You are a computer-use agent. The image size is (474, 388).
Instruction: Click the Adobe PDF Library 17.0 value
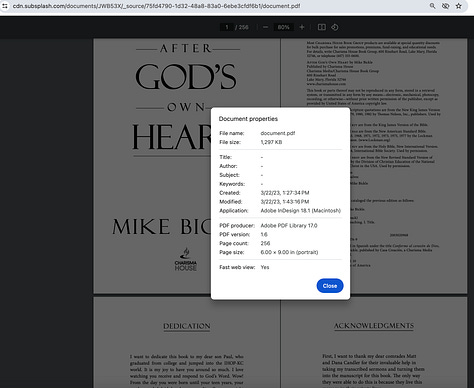click(x=289, y=226)
